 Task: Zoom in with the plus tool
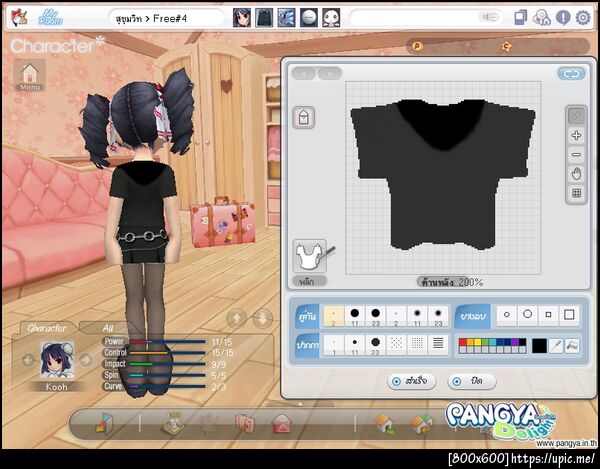pos(576,135)
